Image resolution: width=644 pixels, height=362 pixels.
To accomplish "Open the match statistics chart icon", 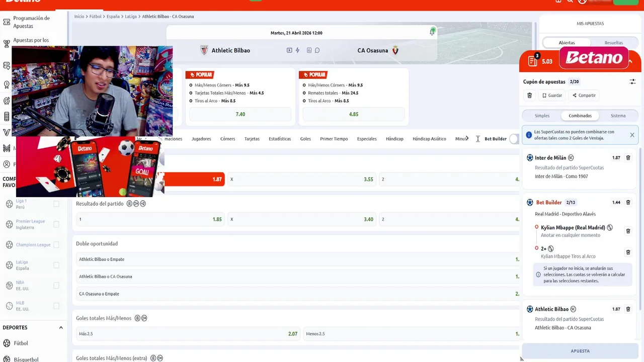I will click(x=309, y=50).
